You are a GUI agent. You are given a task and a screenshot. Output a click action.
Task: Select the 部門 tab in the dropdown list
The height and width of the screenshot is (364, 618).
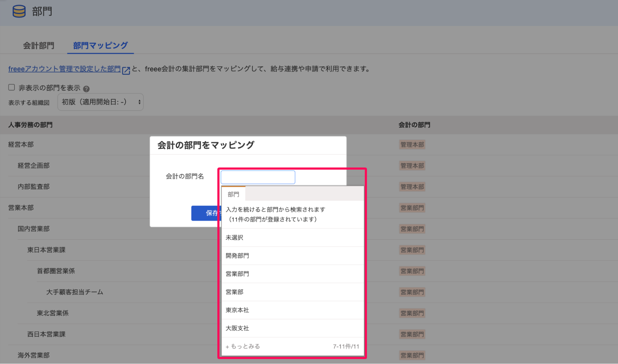pos(233,194)
